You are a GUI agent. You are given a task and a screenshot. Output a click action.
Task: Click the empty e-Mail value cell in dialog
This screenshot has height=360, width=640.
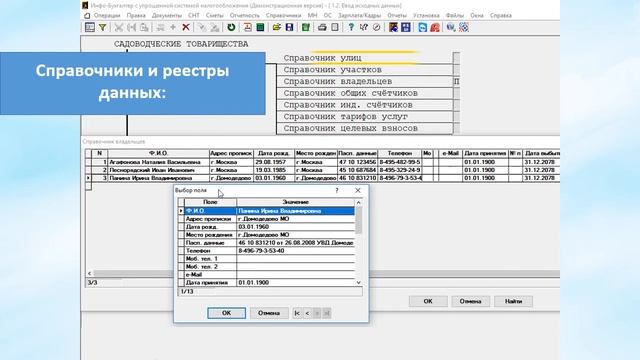coord(296,275)
